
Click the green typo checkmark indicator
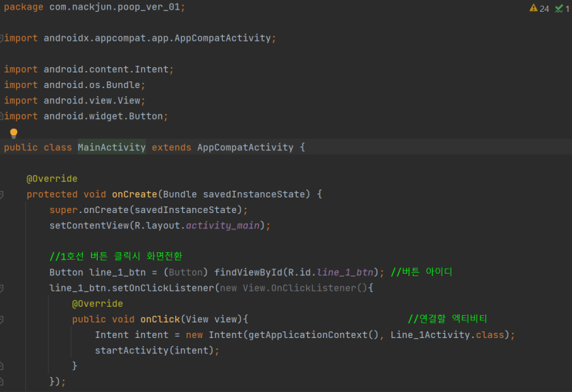pos(562,8)
